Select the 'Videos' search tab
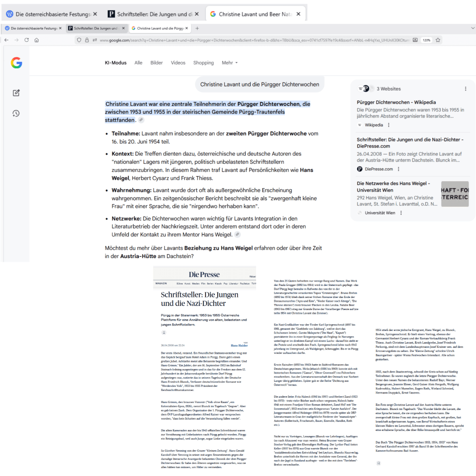 coord(178,63)
